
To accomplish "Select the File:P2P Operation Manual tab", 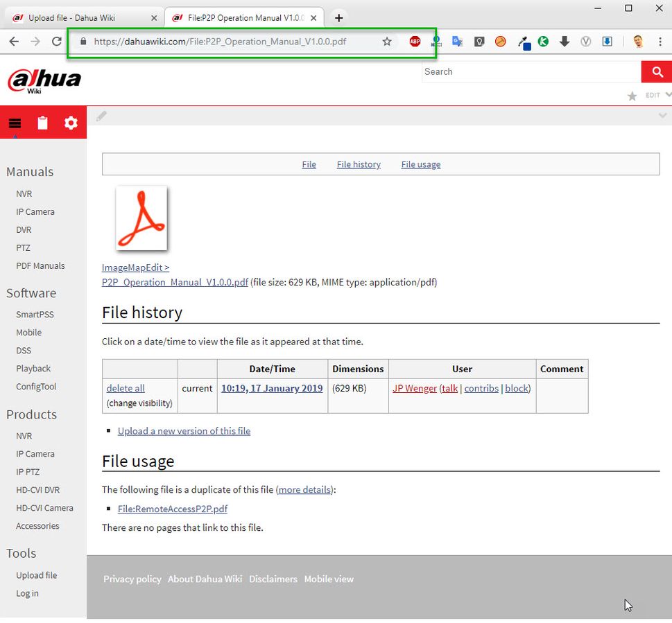I will tap(244, 18).
